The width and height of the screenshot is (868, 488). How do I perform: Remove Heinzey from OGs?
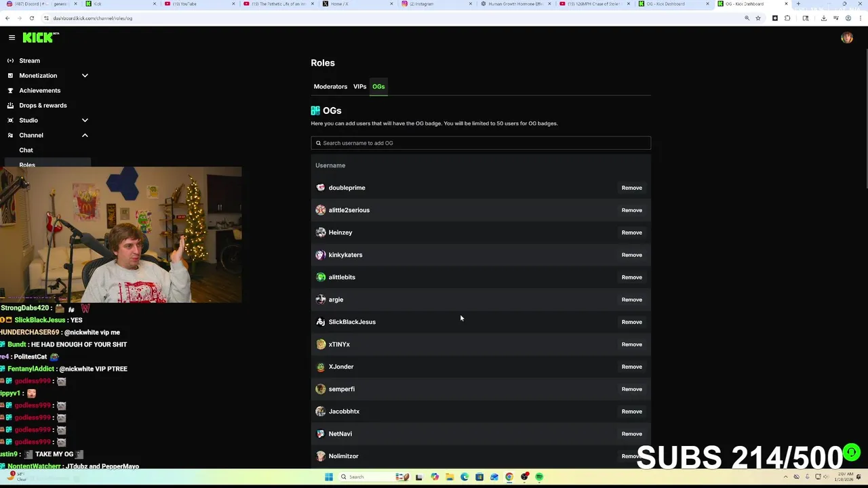coord(631,232)
